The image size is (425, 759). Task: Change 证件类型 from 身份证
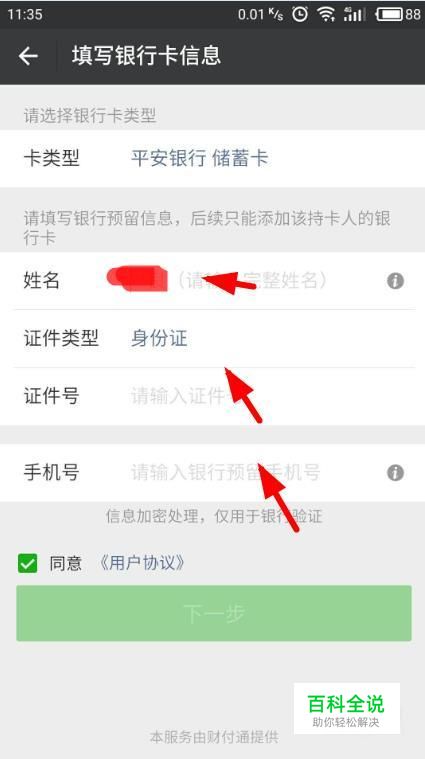tap(212, 338)
